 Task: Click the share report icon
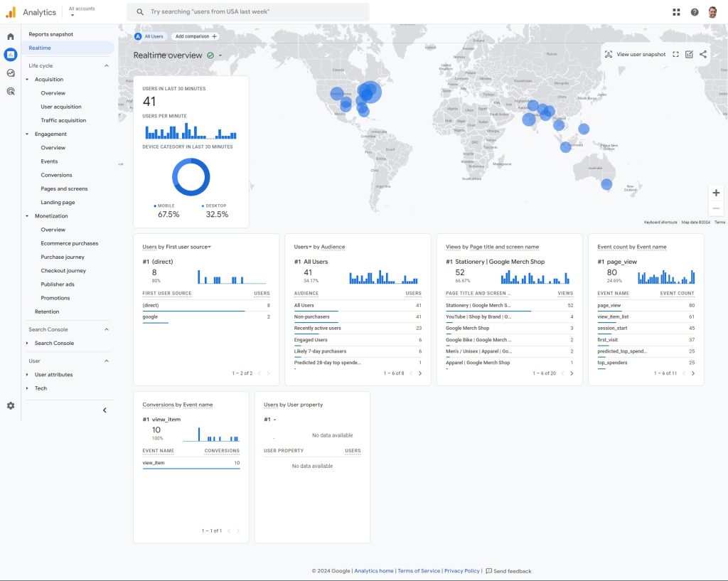click(x=703, y=54)
